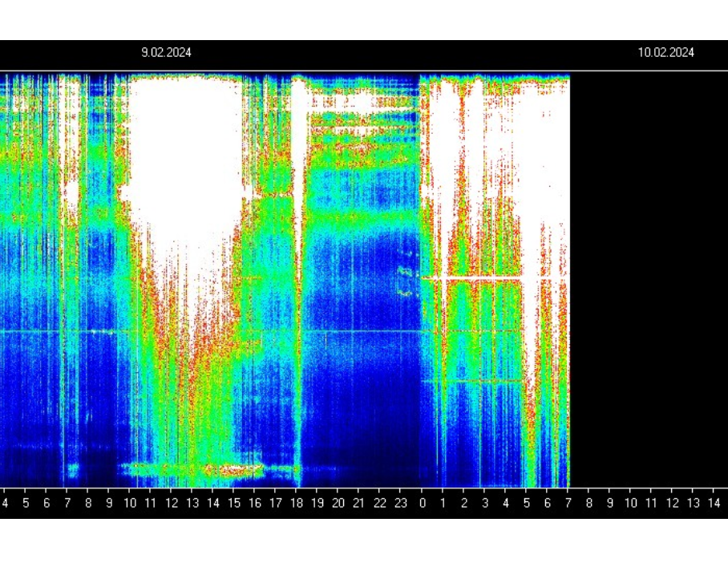
Task: Select the hour 23 tick label
Action: click(401, 503)
